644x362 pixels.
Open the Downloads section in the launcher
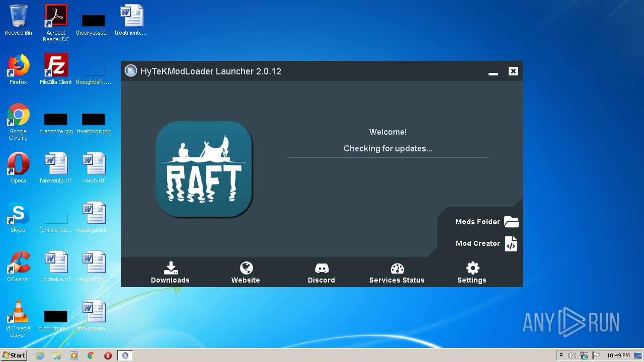(171, 273)
